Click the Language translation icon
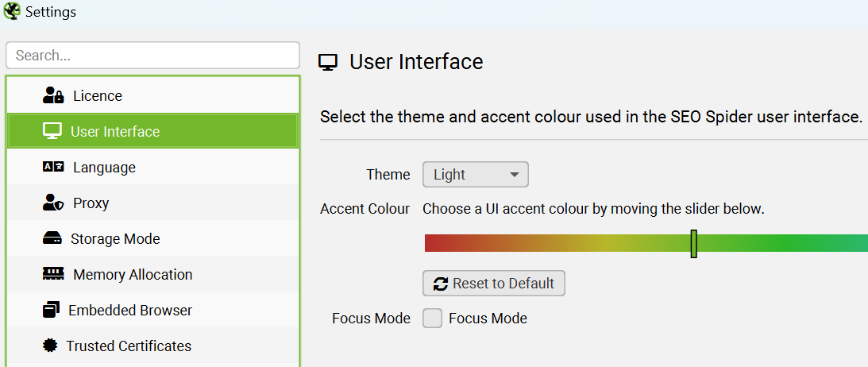Viewport: 868px width, 367px height. coord(53,167)
